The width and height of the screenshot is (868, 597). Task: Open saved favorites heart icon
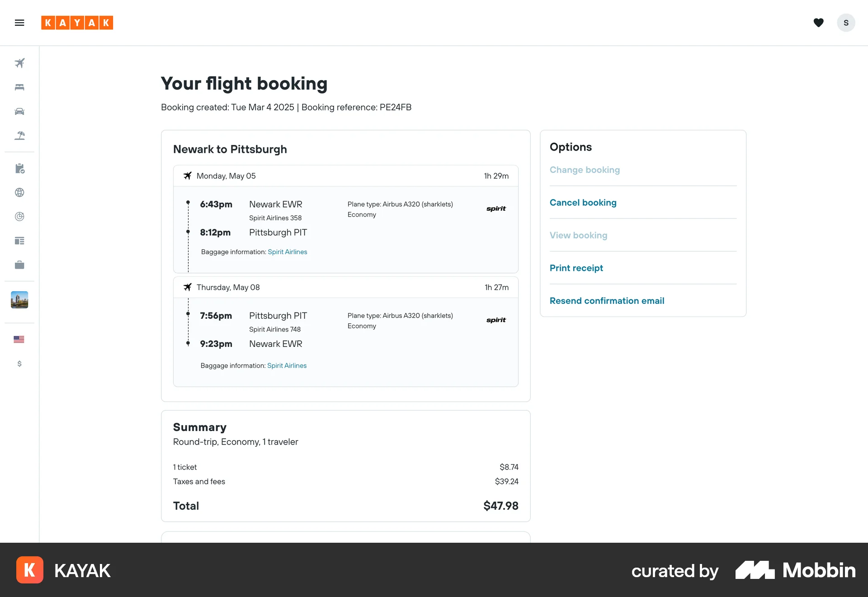point(818,23)
